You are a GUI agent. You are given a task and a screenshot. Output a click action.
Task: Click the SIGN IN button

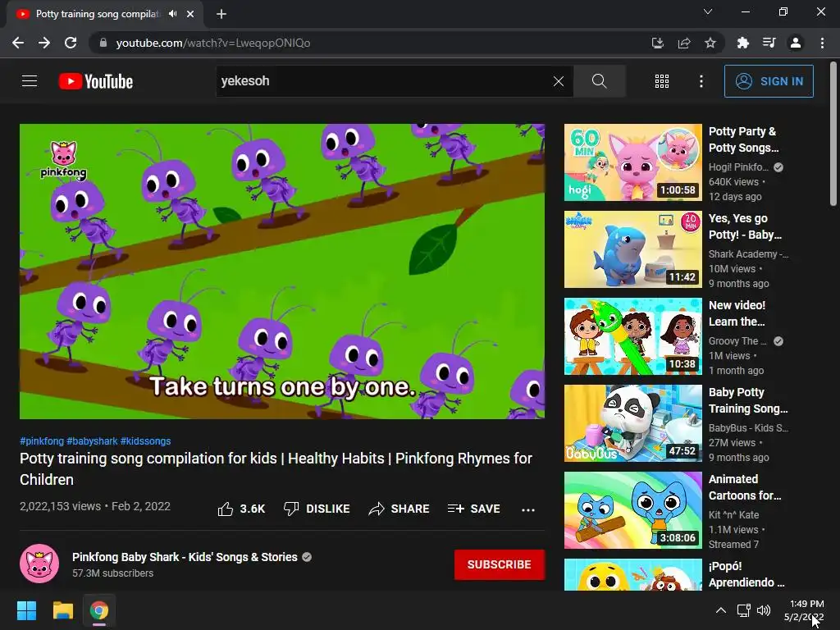coord(769,81)
